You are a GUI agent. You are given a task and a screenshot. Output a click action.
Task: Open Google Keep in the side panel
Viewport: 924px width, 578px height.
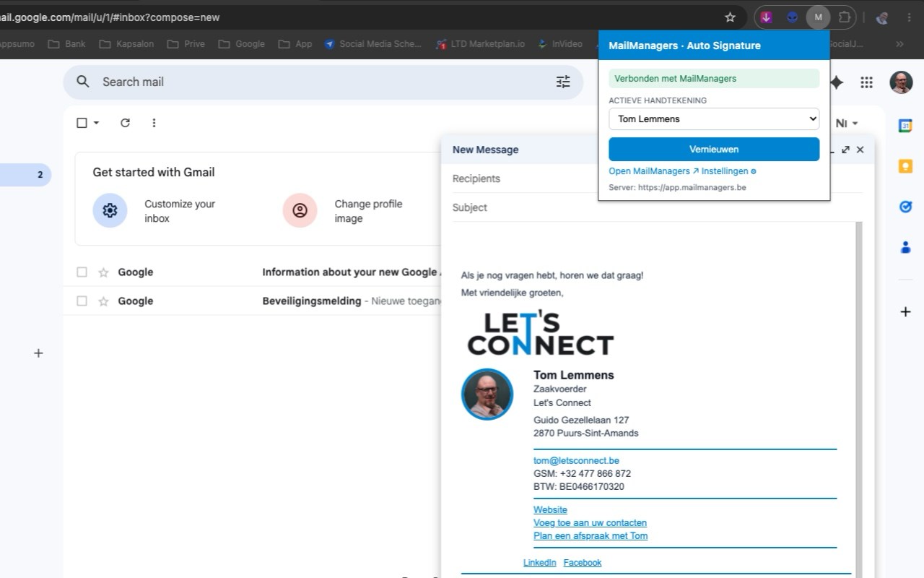point(905,166)
